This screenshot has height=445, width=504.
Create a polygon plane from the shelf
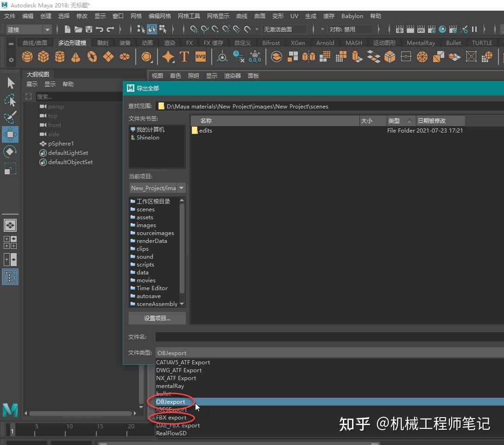tap(108, 57)
